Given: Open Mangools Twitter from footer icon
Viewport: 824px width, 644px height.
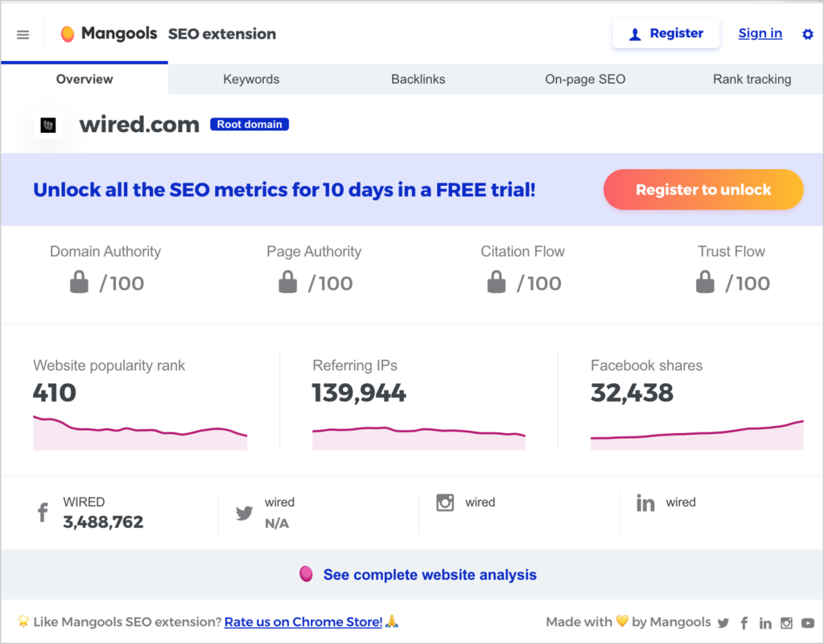Looking at the screenshot, I should [723, 623].
